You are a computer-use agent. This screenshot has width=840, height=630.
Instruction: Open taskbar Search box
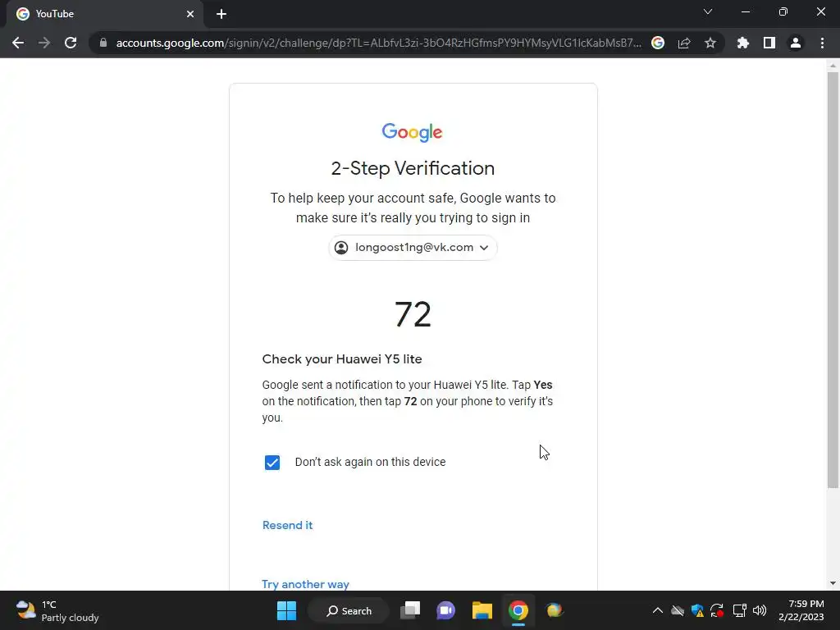pos(349,610)
